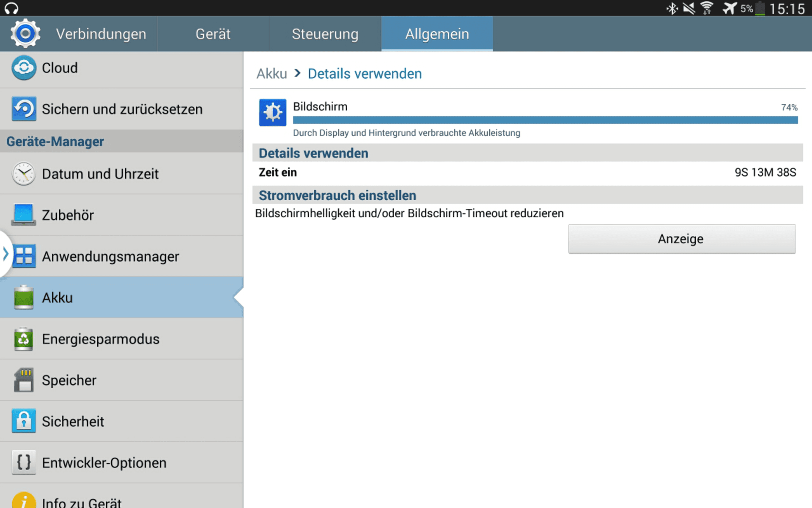812x508 pixels.
Task: Tap the Bluetooth status icon
Action: (672, 8)
